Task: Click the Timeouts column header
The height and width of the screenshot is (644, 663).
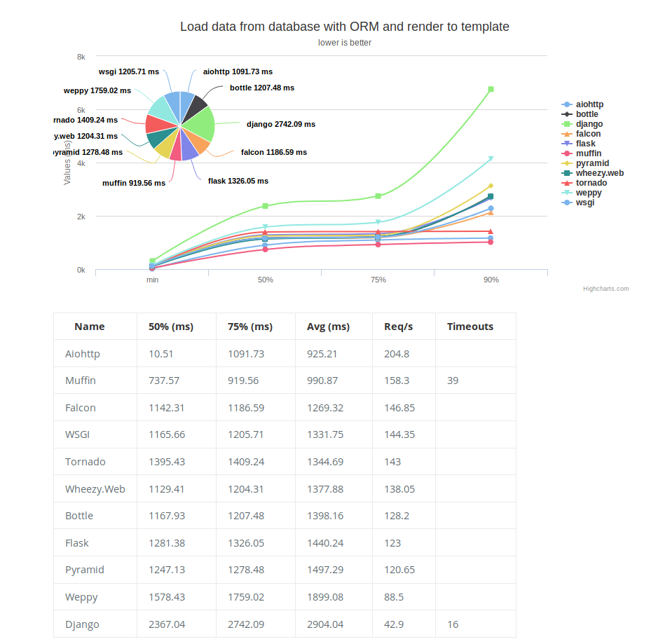Action: pyautogui.click(x=470, y=327)
